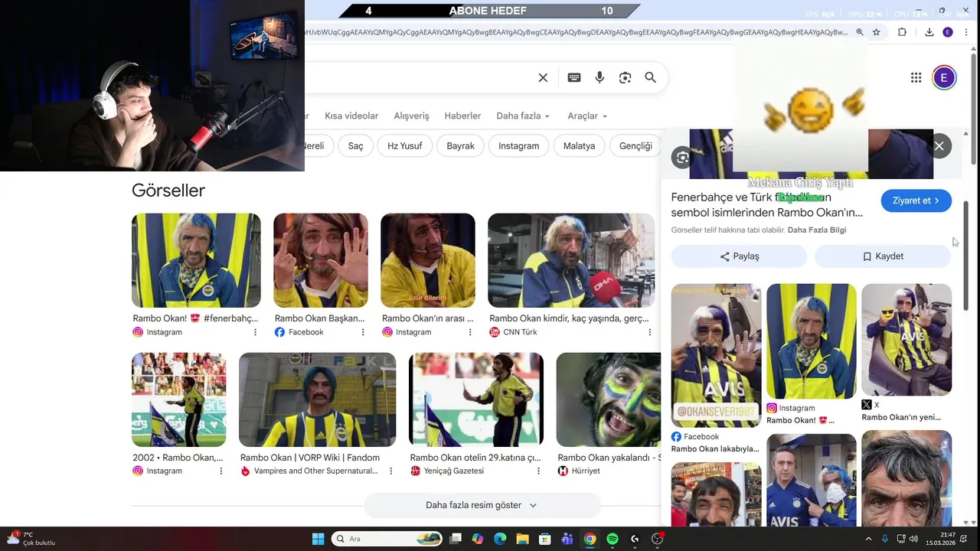Open Google Lens image search
The width and height of the screenshot is (980, 551).
[x=625, y=77]
